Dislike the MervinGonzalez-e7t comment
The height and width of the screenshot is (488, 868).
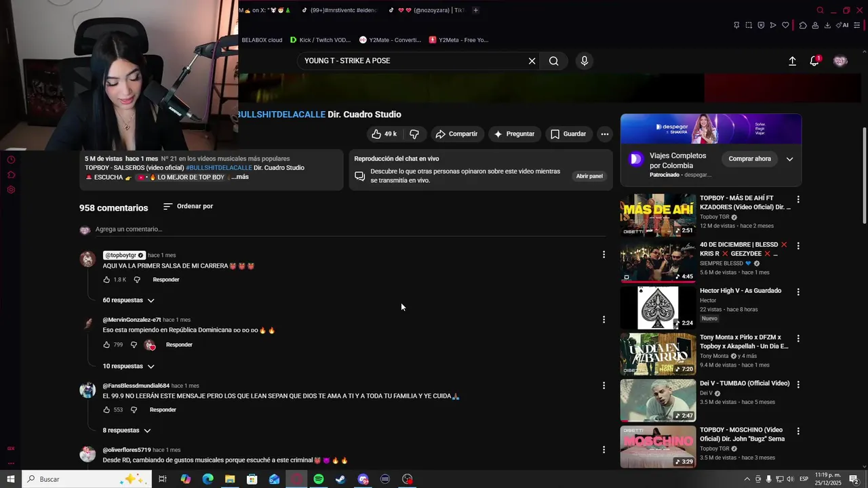134,345
